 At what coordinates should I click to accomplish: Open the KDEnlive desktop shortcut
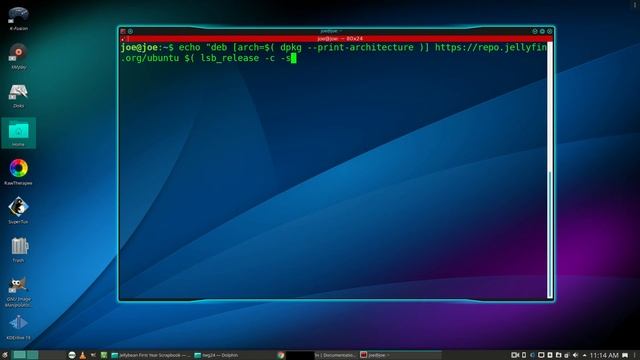[x=18, y=327]
